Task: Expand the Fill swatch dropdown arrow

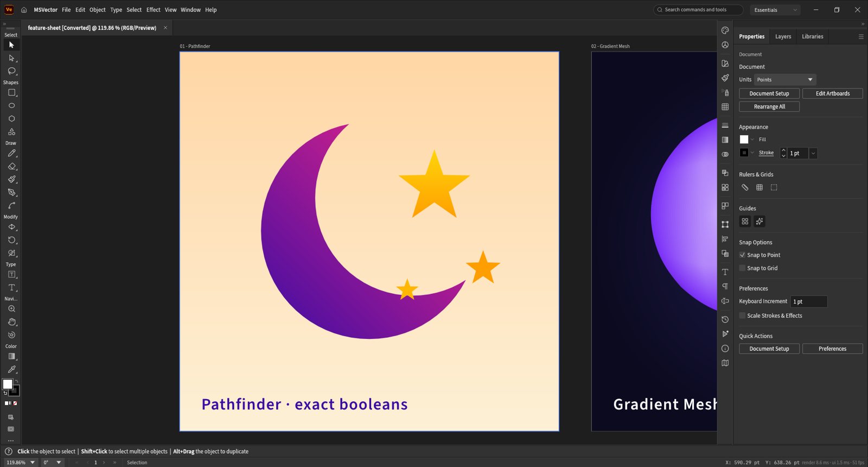Action: (x=752, y=140)
